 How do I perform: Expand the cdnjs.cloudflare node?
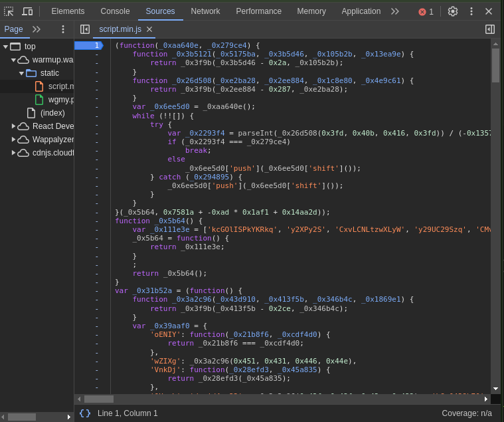13,152
